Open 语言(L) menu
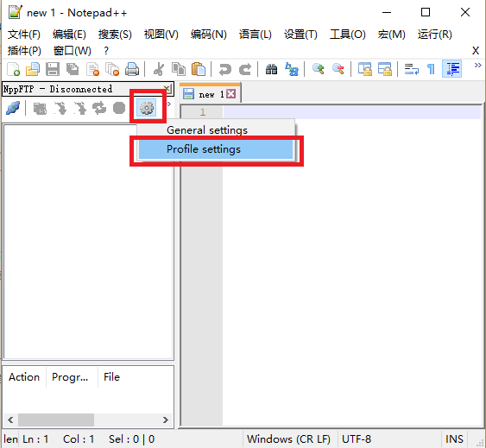The width and height of the screenshot is (486, 448). tap(256, 35)
